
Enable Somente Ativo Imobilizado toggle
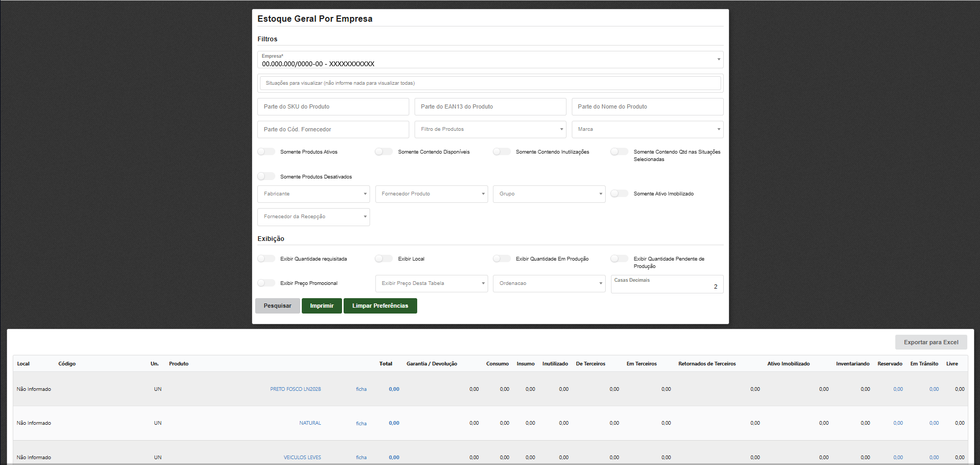[x=619, y=194]
